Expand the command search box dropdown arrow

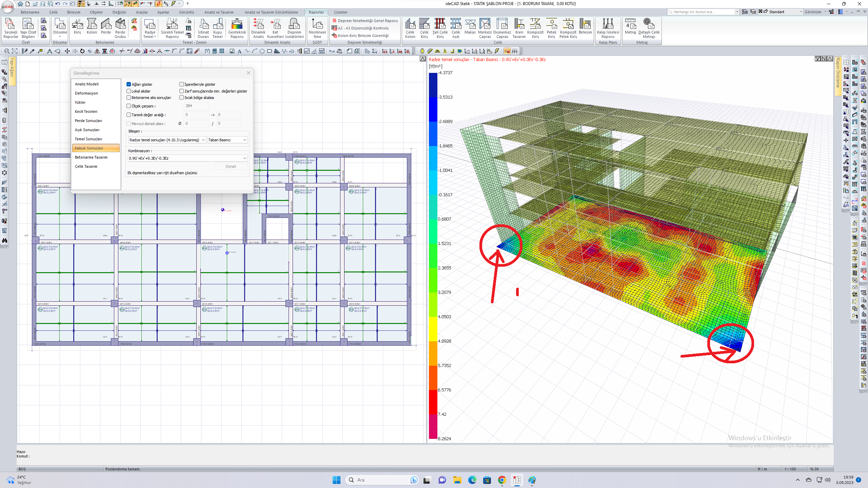(737, 12)
